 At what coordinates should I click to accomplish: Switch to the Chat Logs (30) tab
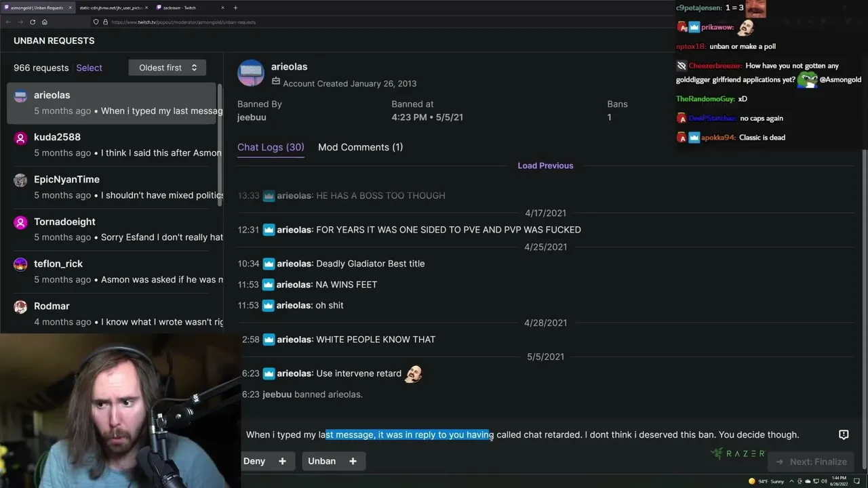[x=271, y=147]
